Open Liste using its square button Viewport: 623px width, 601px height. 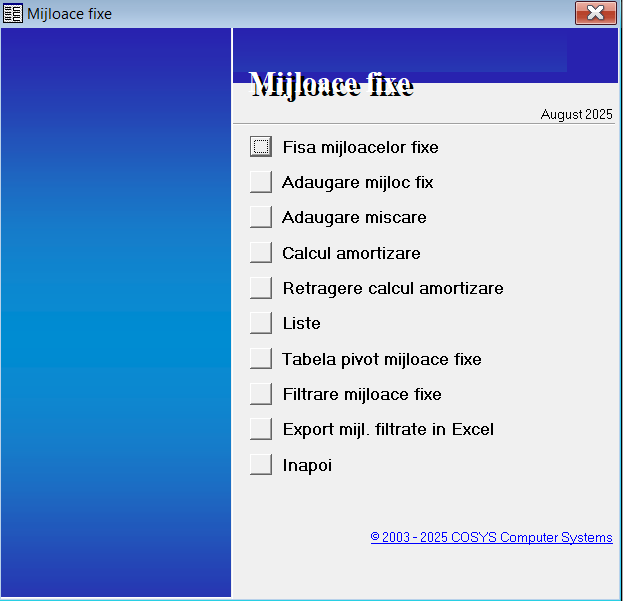coord(261,323)
